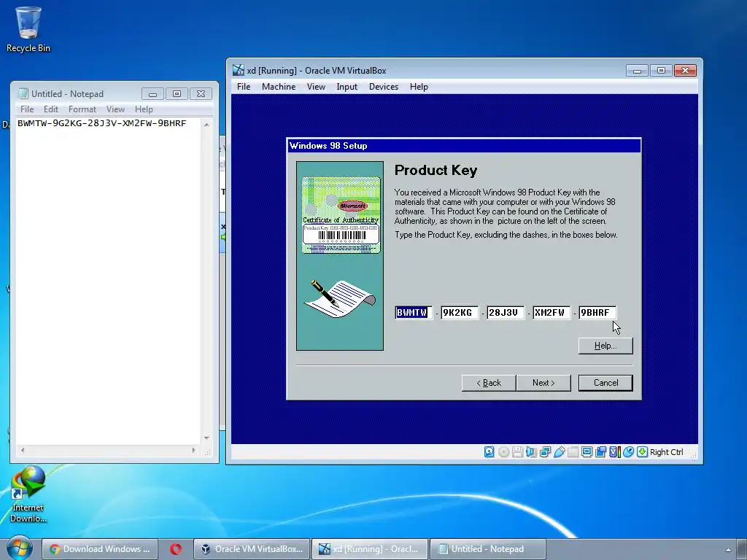Screen dimensions: 747x560
Task: Open the Recycle Bin desktop icon
Action: [x=28, y=28]
